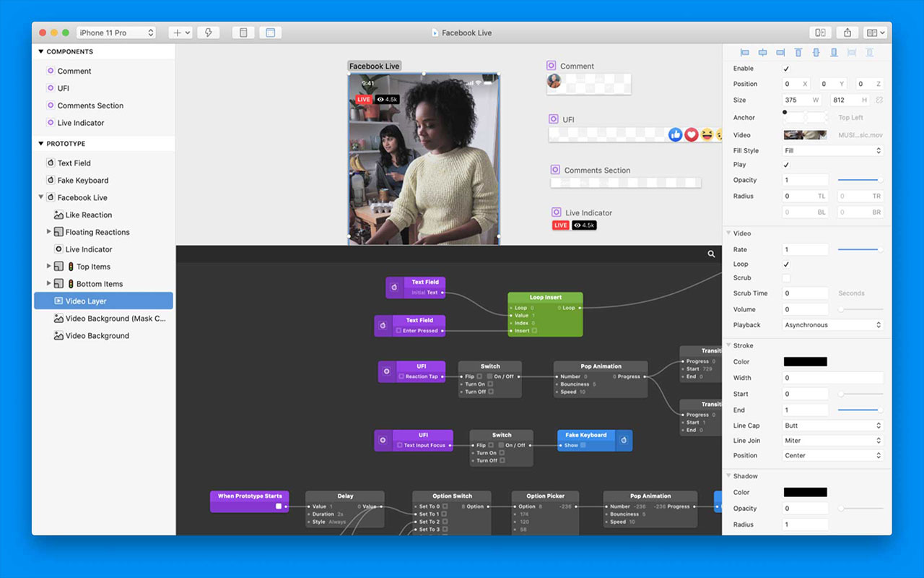Enable the Scrub checkbox

tap(786, 277)
